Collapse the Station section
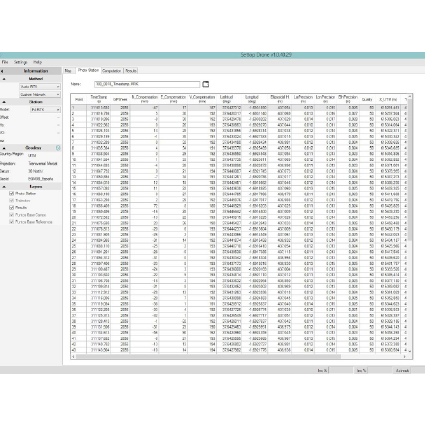 (4, 102)
